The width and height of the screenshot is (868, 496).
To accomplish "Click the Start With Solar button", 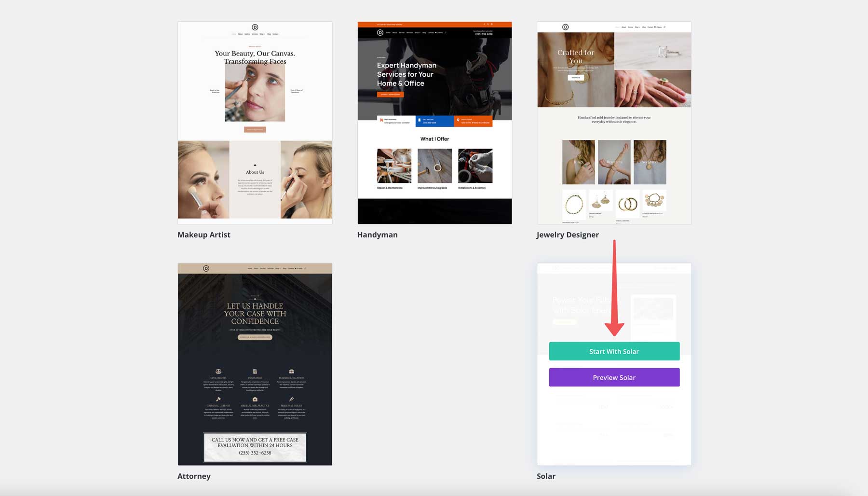I will tap(614, 351).
